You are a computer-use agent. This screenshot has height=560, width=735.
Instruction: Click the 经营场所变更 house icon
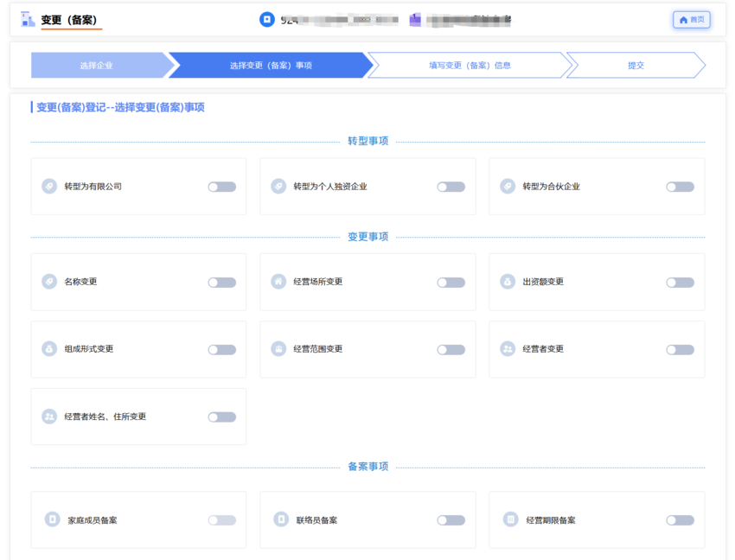pos(278,282)
